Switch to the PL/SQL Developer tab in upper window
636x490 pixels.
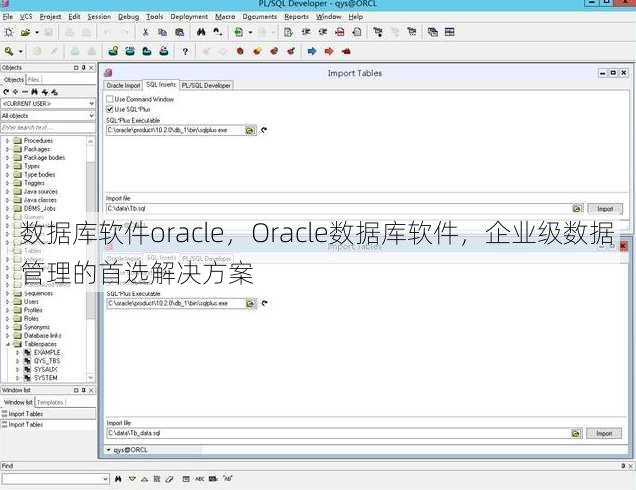click(206, 86)
